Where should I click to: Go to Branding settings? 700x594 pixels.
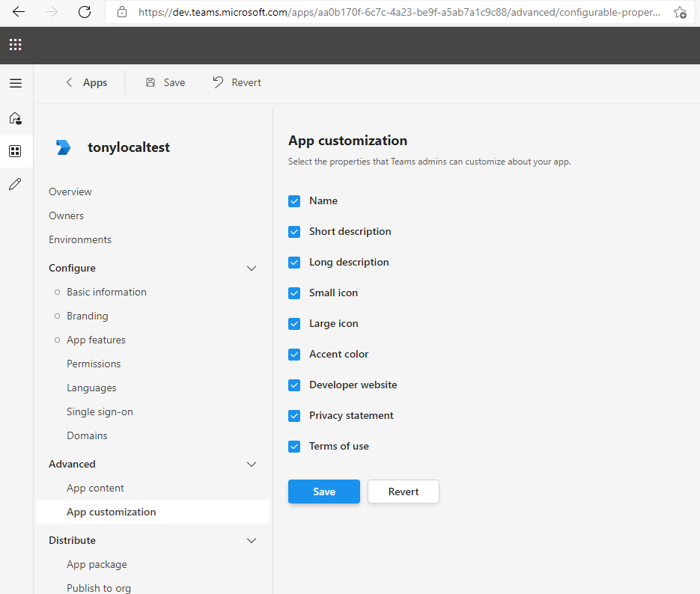(x=88, y=316)
